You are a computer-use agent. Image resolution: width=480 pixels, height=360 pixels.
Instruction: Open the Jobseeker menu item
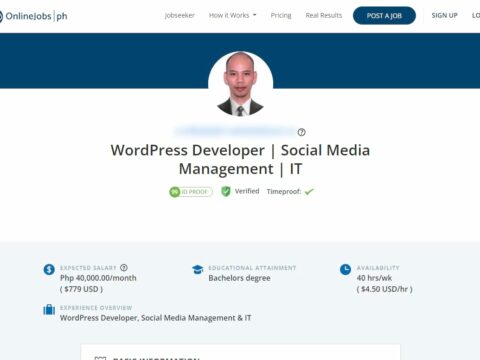(x=180, y=15)
